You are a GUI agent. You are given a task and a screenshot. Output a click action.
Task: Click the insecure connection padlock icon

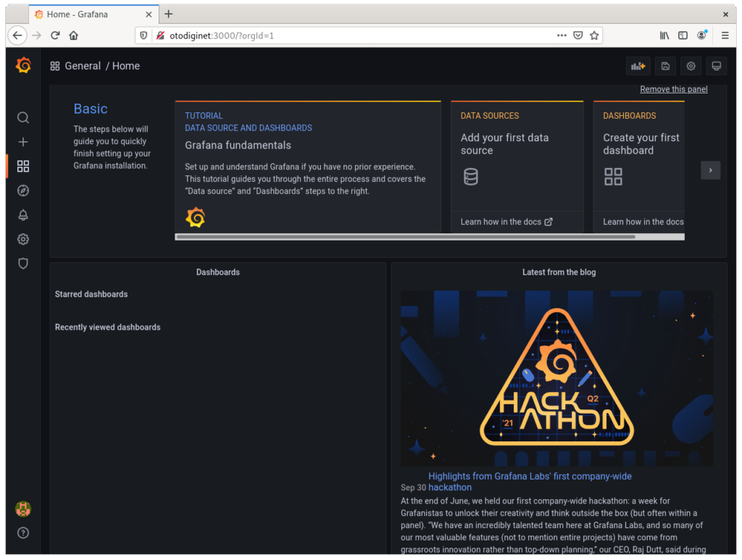160,35
